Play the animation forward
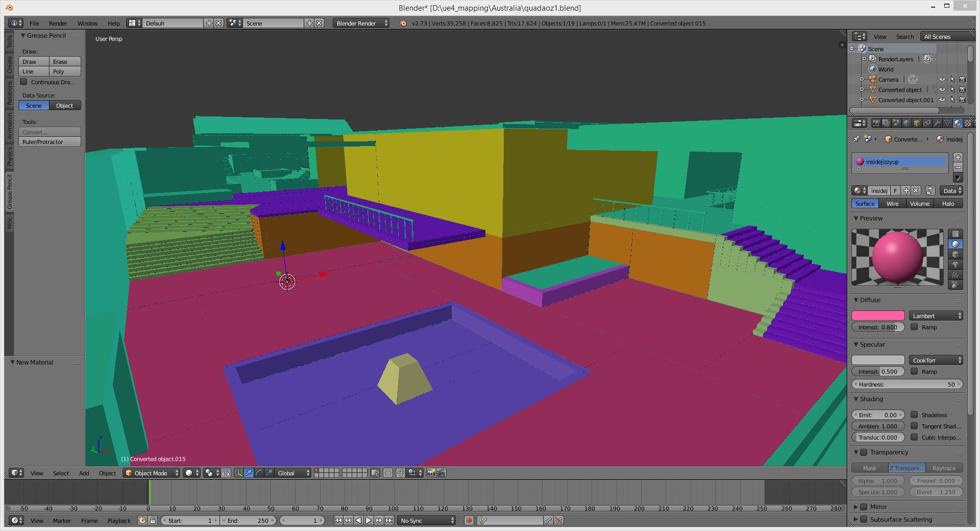The height and width of the screenshot is (531, 980). click(369, 520)
